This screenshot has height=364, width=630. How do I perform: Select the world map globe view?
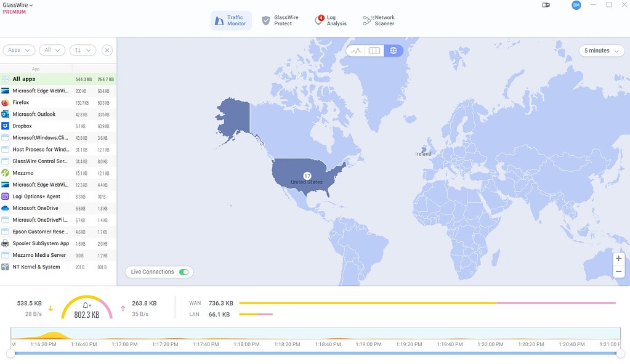click(x=394, y=51)
